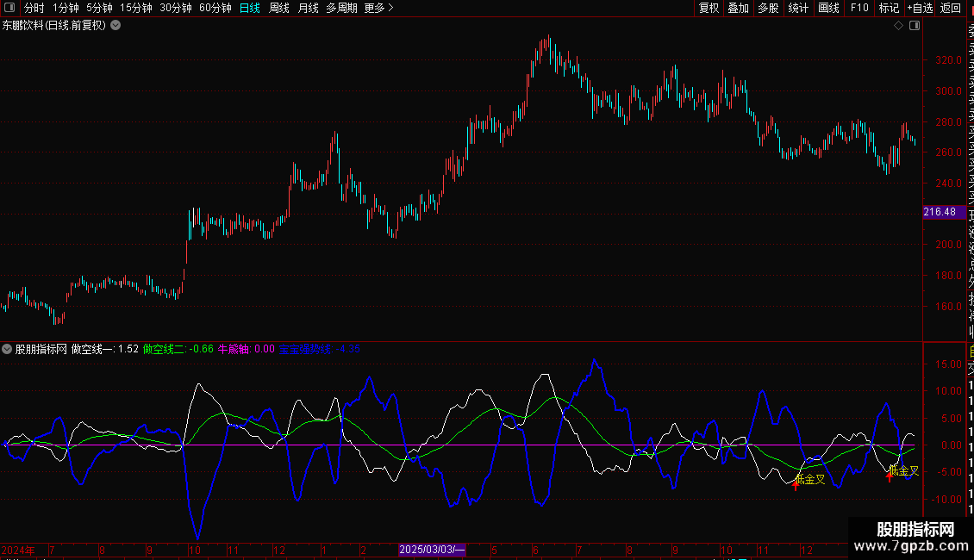Click the 2024年 label on time axis
Viewport: 974px width, 560px height.
pos(18,550)
